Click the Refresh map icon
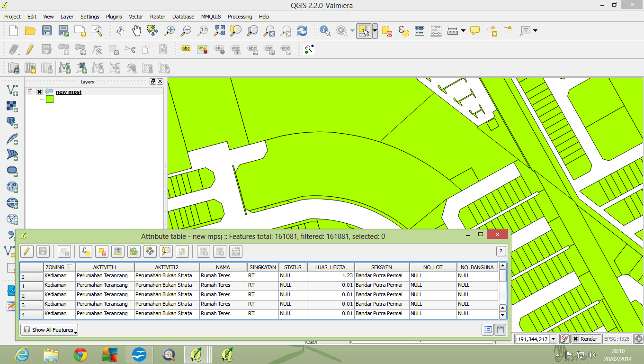644x364 pixels. click(x=302, y=31)
